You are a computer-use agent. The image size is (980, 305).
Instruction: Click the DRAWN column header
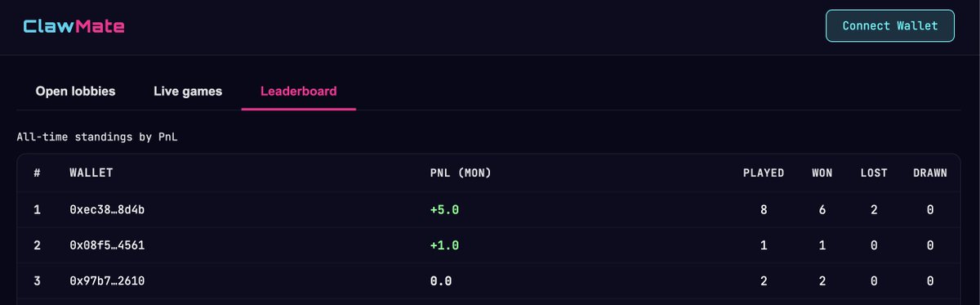930,173
